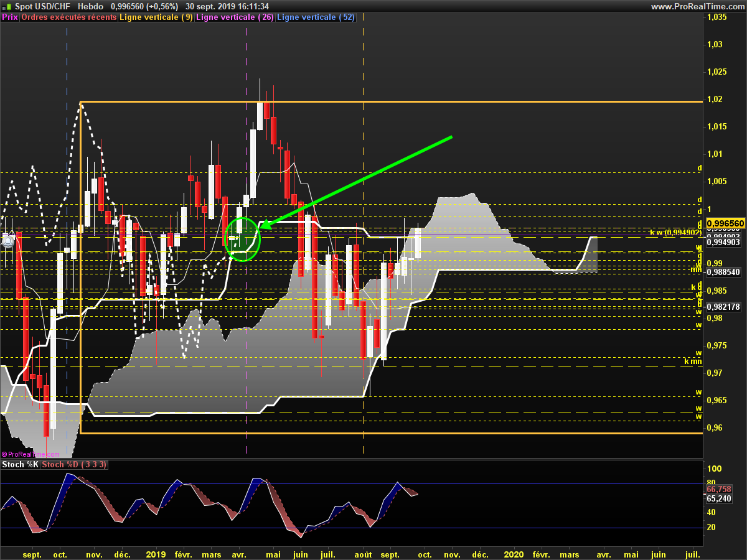Click the current price tag 0,996560

tap(725, 223)
